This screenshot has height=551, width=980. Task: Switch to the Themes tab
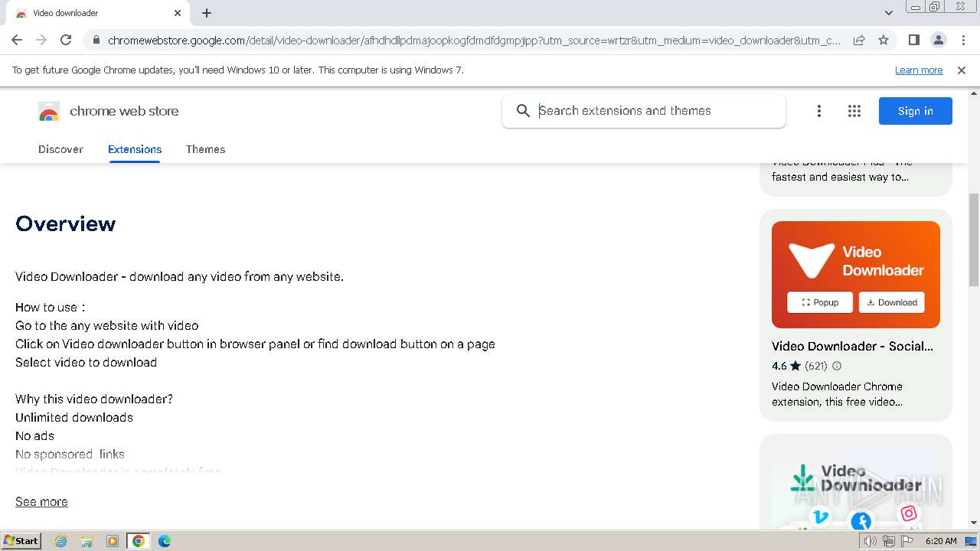205,149
